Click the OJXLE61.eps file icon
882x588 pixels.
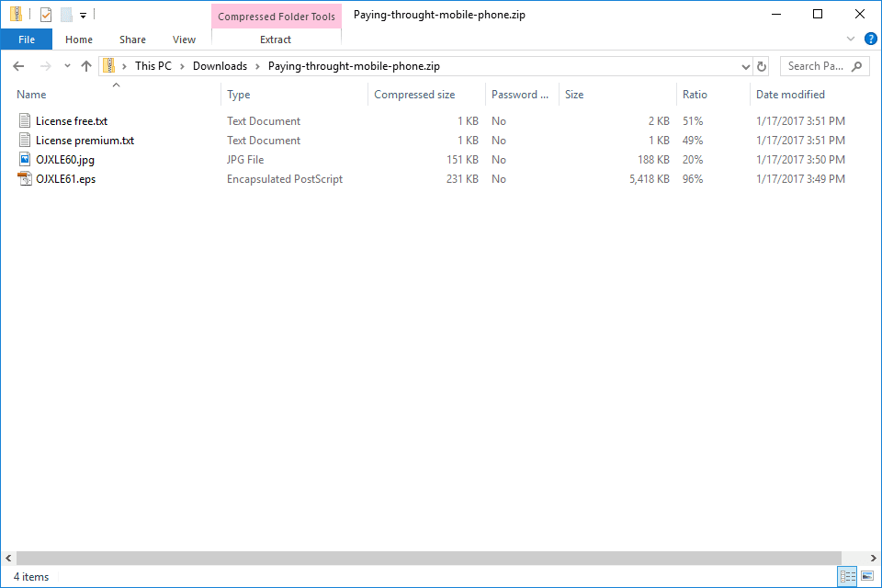click(25, 179)
